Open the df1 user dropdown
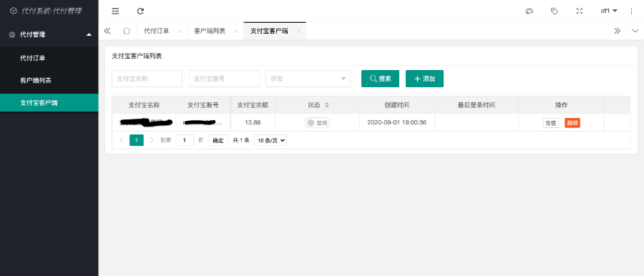 pyautogui.click(x=609, y=11)
